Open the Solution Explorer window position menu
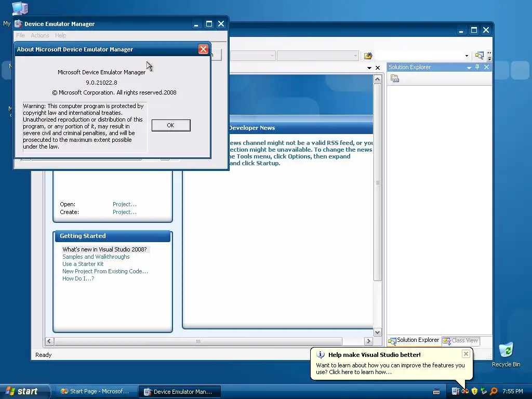 click(469, 68)
